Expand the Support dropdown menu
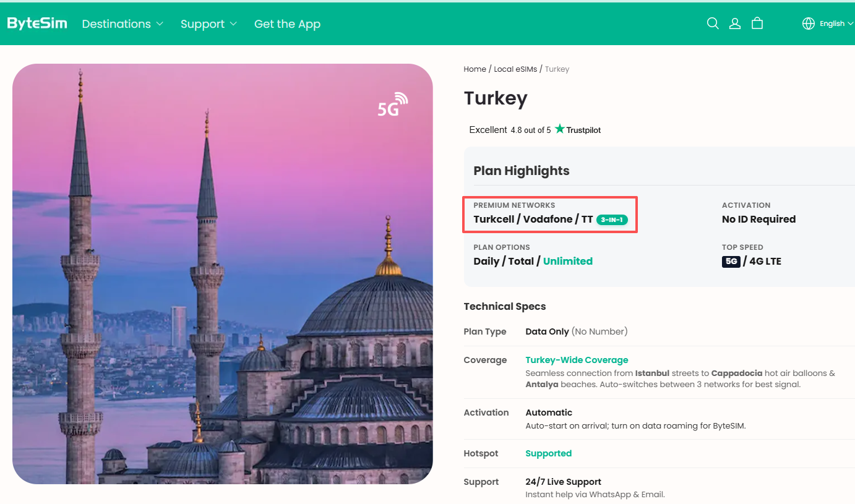Viewport: 855px width, 504px height. click(x=208, y=24)
